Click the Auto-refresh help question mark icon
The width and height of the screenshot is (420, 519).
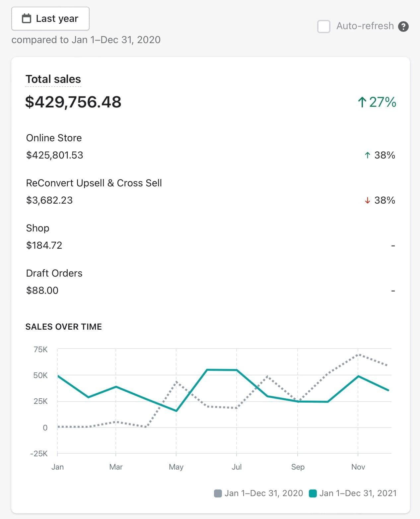coord(403,26)
